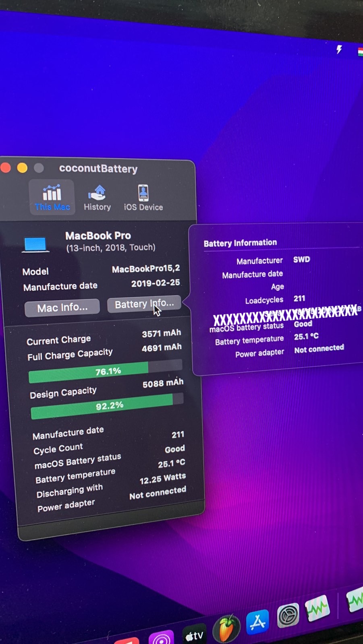Click the macOS Battery status label in main window

[x=77, y=461]
